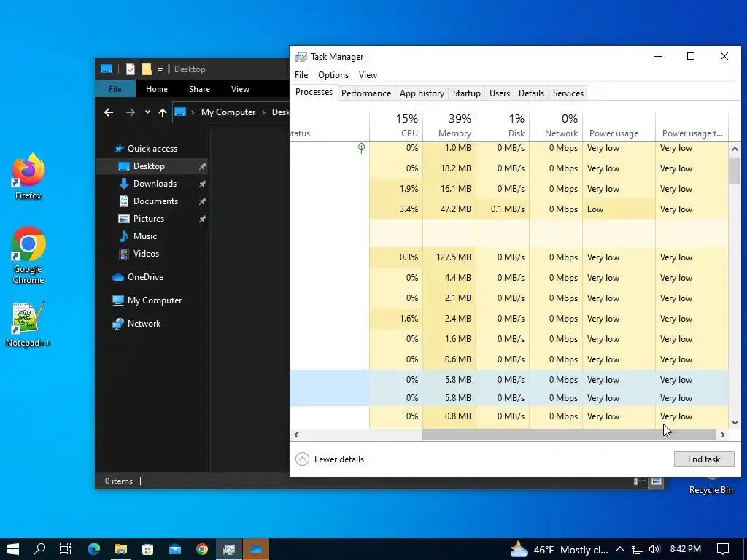Sort processes by Disk column
This screenshot has width=747, height=560.
click(503, 125)
